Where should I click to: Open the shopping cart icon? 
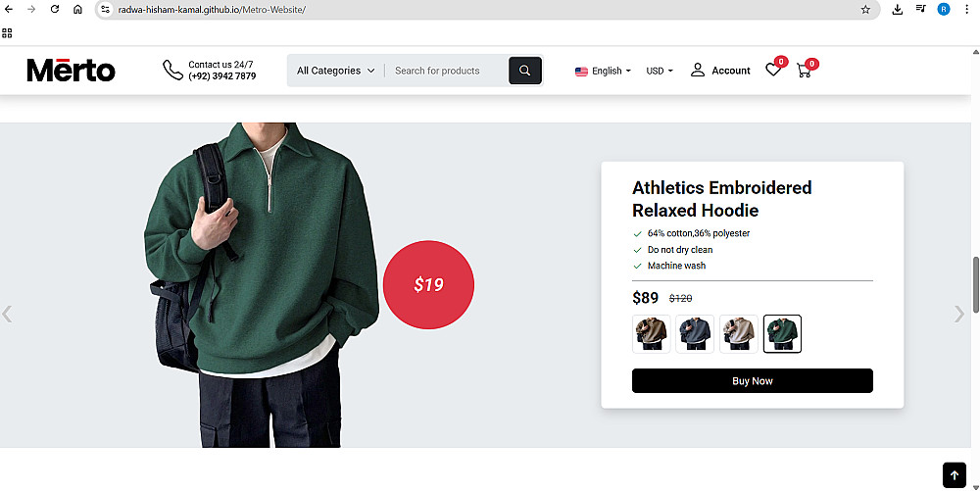(x=805, y=71)
